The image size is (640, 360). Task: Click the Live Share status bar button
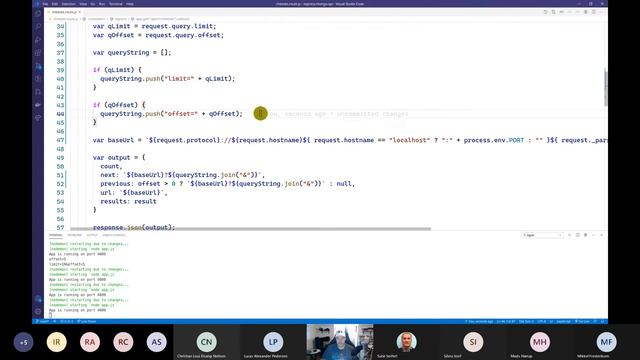[x=87, y=322]
